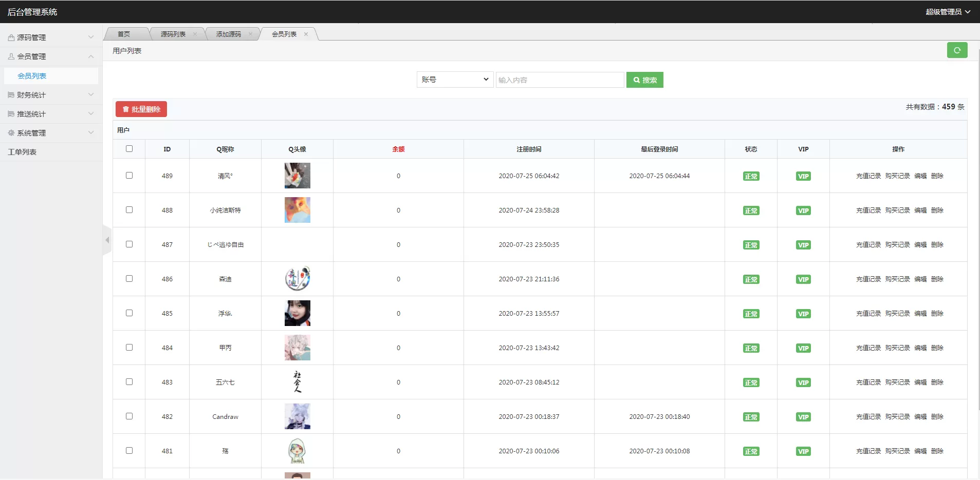The width and height of the screenshot is (980, 480).
Task: Click the green refresh icon button
Action: pos(957,50)
